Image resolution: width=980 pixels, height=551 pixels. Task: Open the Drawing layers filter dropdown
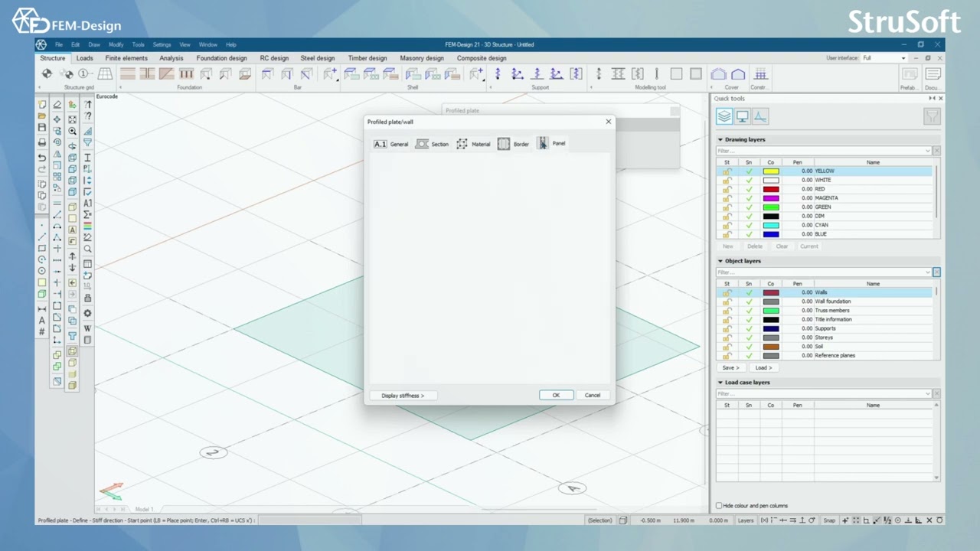point(929,151)
